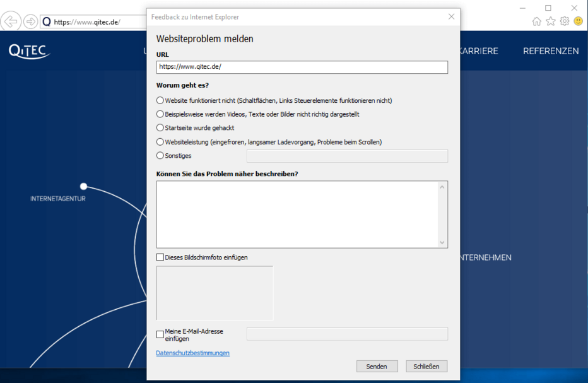Select 'Beispielsweise werden Videos' radio option
Screen dimensions: 588x383
pos(160,114)
